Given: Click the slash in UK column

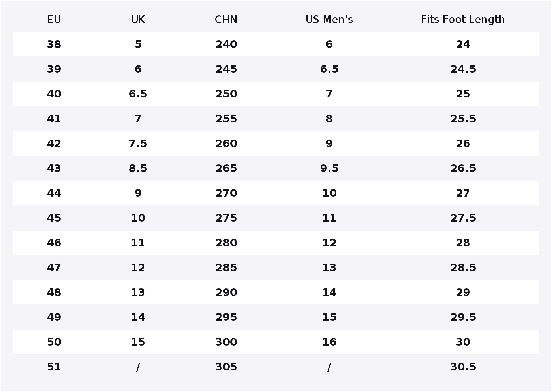Looking at the screenshot, I should (138, 367).
